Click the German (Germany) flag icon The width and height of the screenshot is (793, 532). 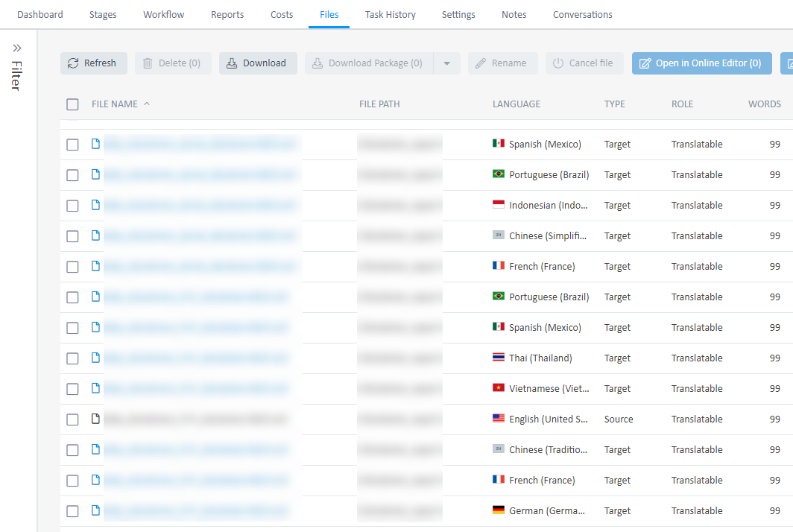(x=497, y=510)
